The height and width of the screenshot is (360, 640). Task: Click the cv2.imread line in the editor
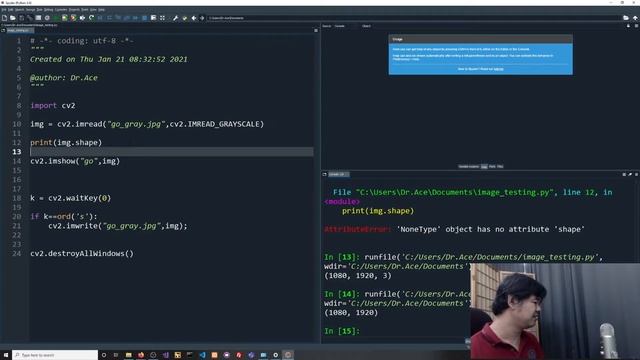click(147, 124)
